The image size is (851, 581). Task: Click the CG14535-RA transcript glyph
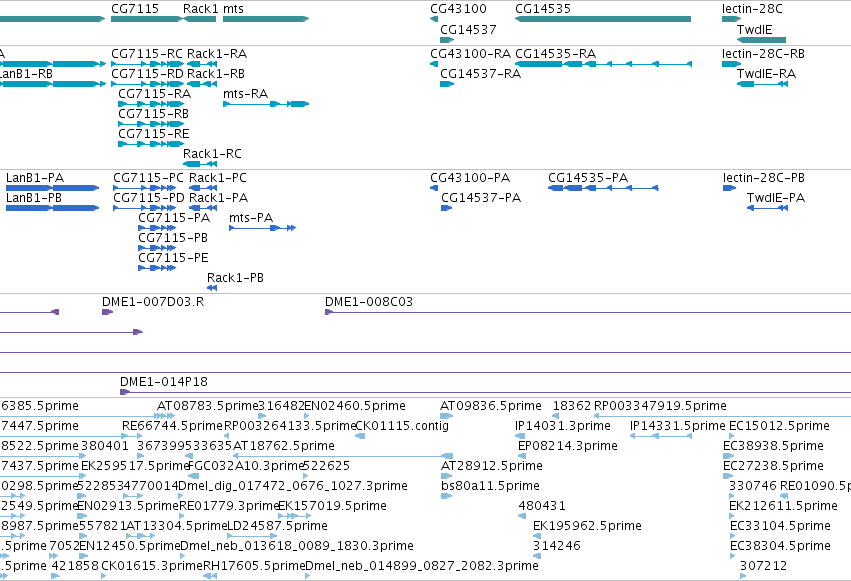603,64
